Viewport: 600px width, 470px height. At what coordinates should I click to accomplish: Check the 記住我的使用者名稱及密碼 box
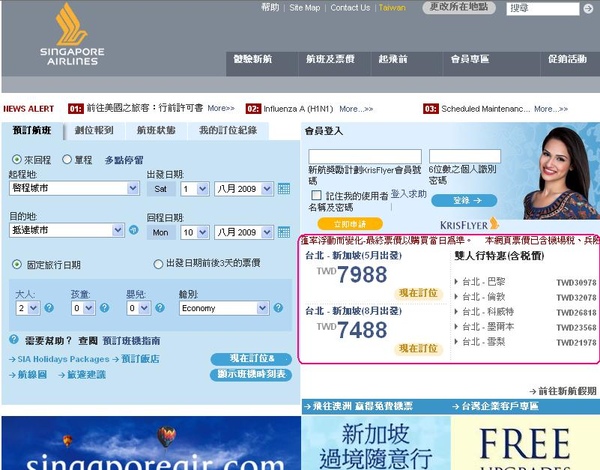click(x=316, y=195)
